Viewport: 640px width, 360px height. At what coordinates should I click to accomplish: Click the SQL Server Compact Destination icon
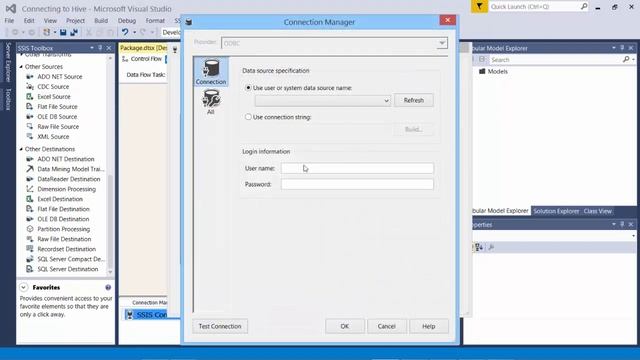[x=30, y=259]
